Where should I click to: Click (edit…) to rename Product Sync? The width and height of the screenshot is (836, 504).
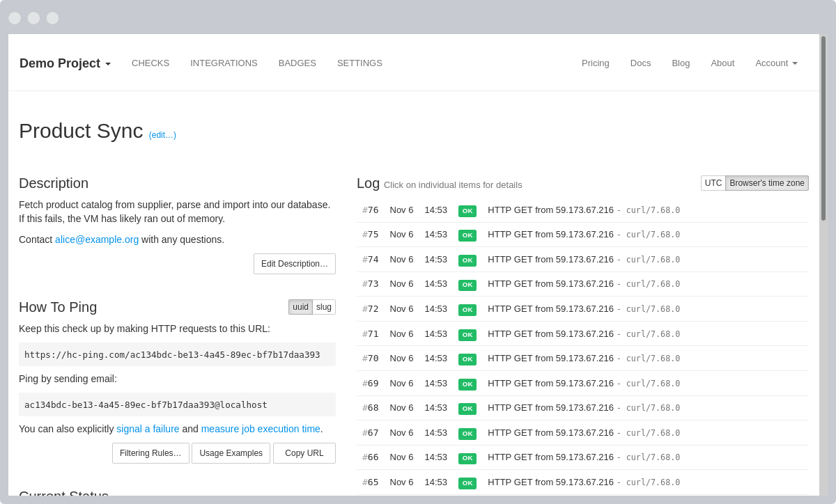162,135
